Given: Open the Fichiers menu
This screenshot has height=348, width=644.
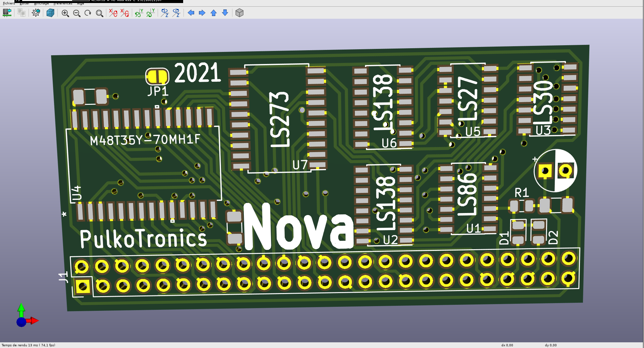Looking at the screenshot, I should (x=9, y=3).
